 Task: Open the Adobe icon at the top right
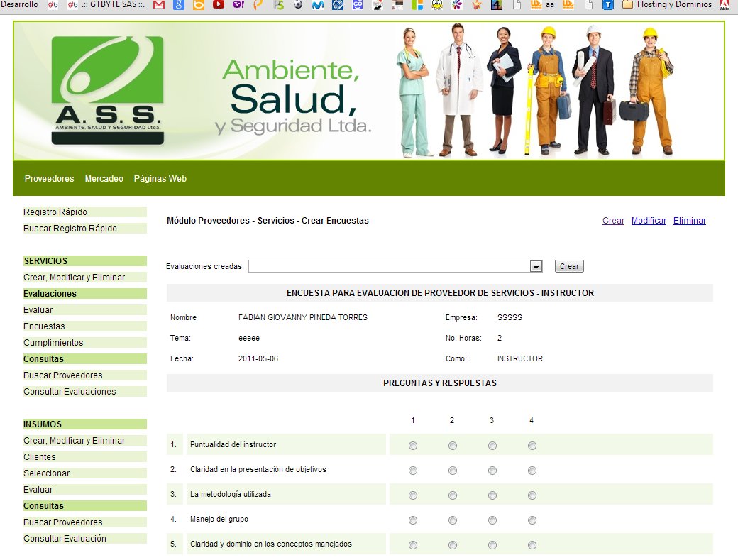724,6
